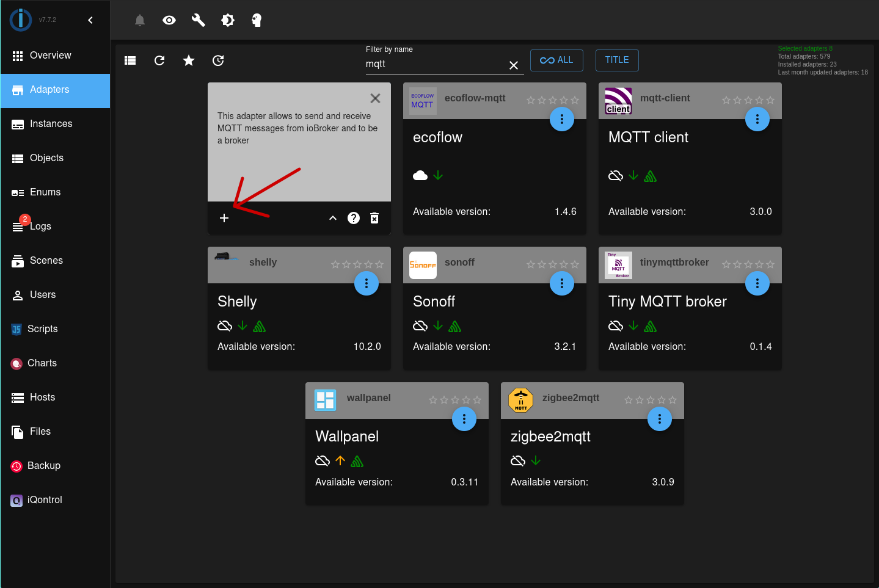Image resolution: width=879 pixels, height=588 pixels.
Task: Refresh the adapter list
Action: click(x=159, y=60)
